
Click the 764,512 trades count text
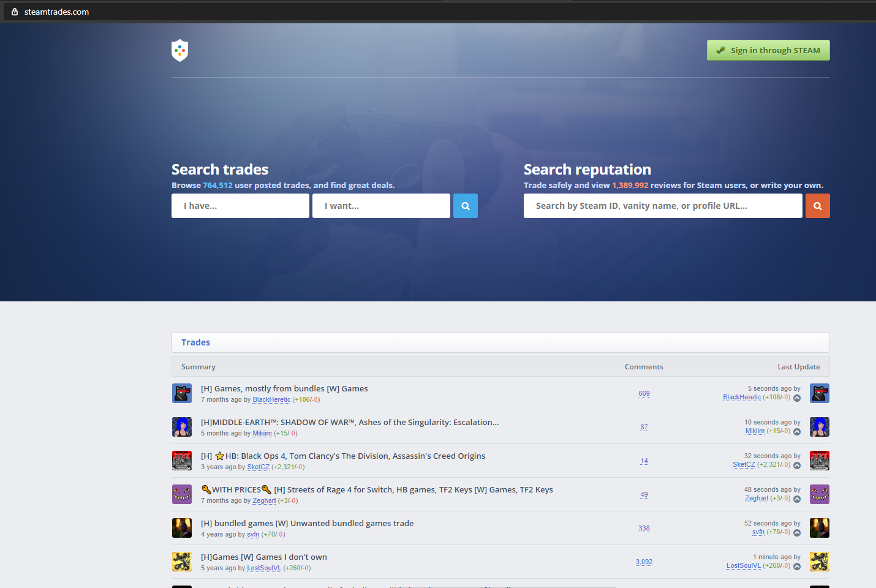(x=217, y=185)
